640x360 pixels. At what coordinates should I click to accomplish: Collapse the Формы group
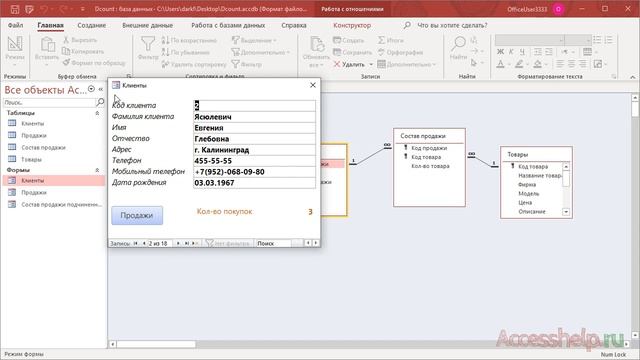coord(97,170)
